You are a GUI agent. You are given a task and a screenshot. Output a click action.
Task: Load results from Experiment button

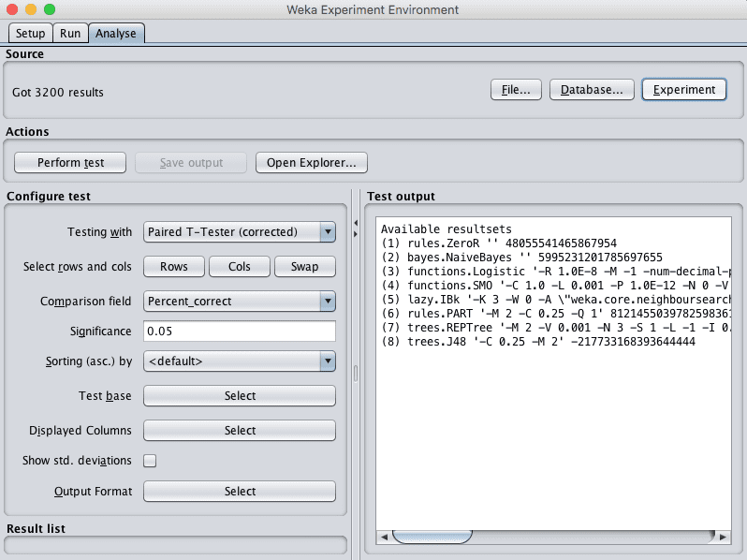[684, 90]
